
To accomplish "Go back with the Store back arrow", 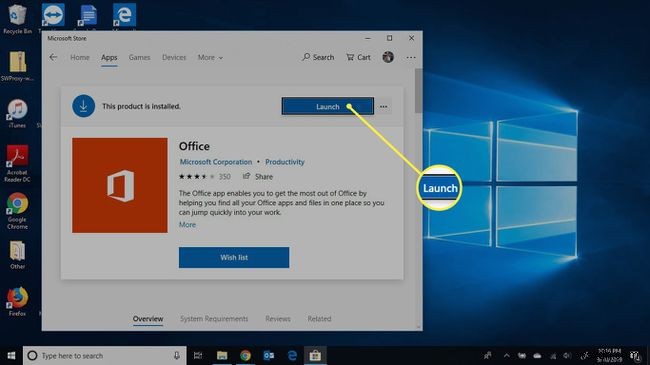I will [x=53, y=57].
